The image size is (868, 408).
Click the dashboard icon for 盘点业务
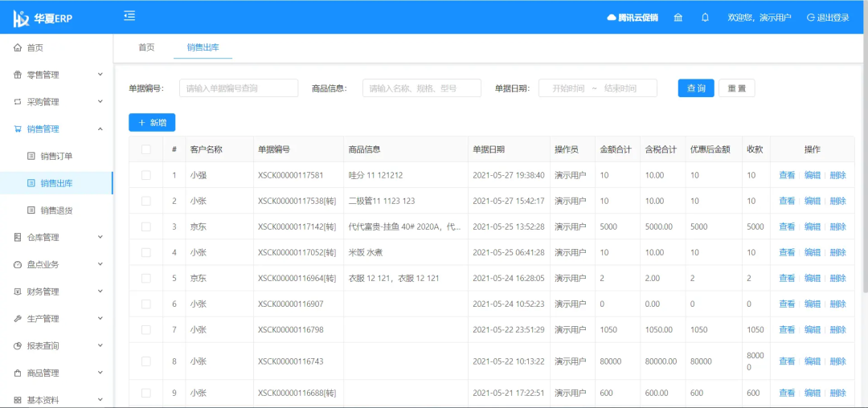pos(17,265)
